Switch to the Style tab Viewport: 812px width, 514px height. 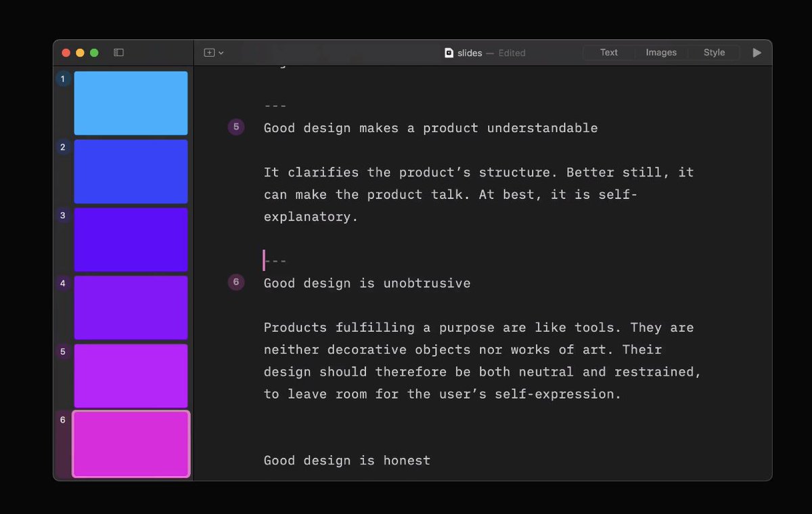click(x=714, y=52)
